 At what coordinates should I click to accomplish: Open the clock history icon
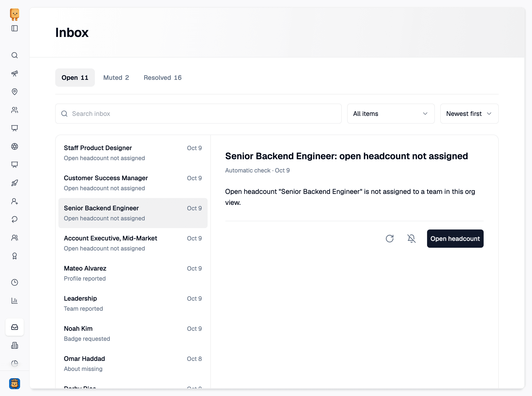click(x=15, y=282)
